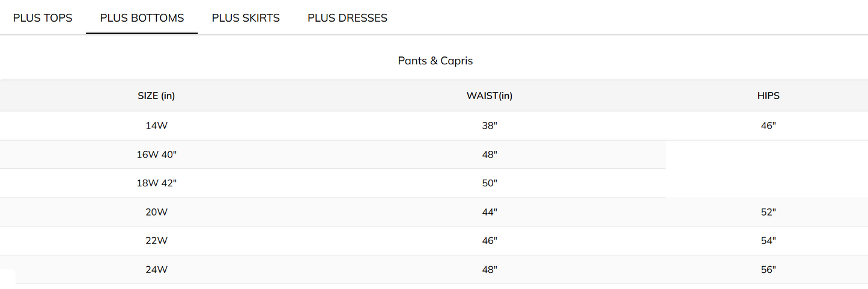Select the 16W 40" size cell
This screenshot has height=289, width=868.
tap(156, 154)
